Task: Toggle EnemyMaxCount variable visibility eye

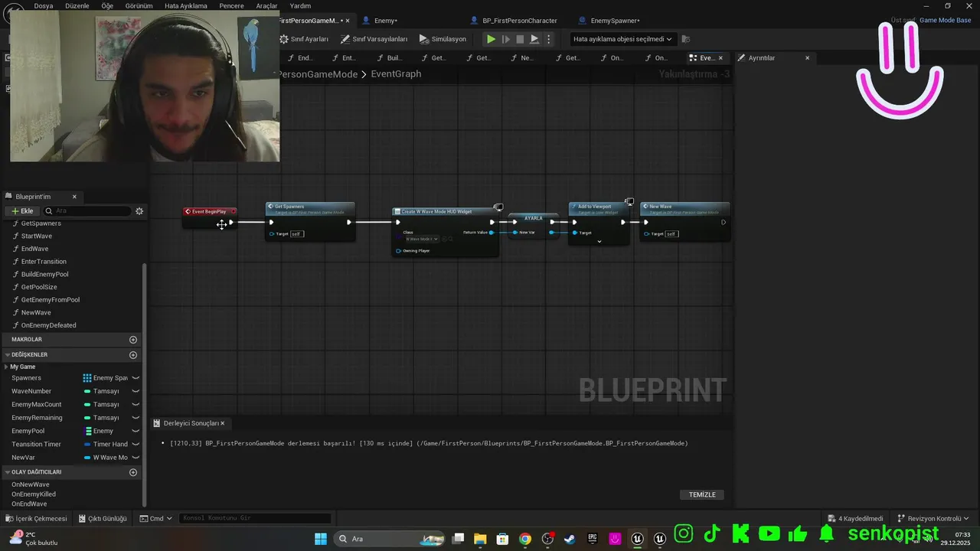Action: coord(136,404)
